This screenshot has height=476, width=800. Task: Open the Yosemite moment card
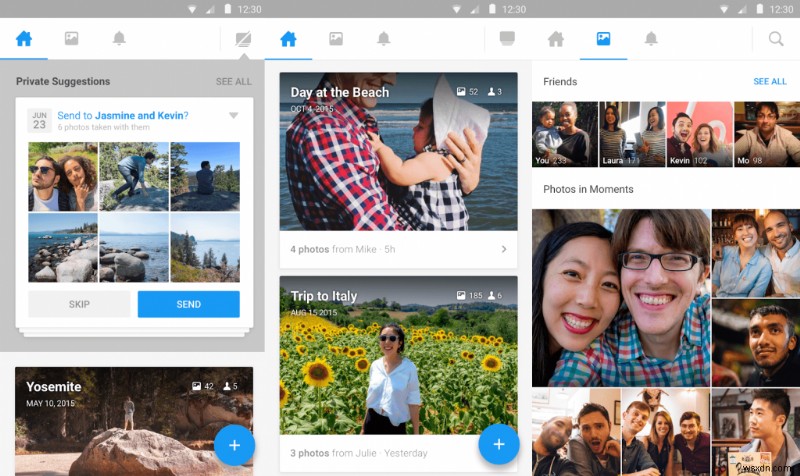tap(134, 421)
